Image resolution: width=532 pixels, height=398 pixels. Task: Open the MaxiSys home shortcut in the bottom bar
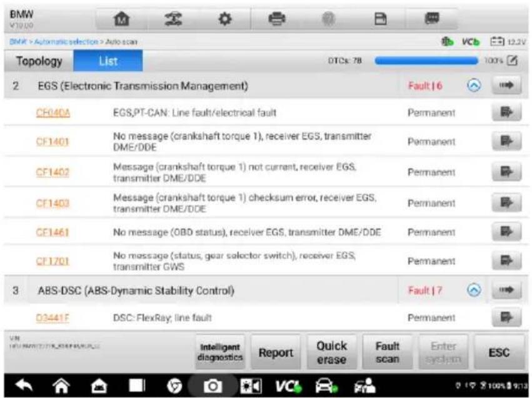pyautogui.click(x=99, y=386)
